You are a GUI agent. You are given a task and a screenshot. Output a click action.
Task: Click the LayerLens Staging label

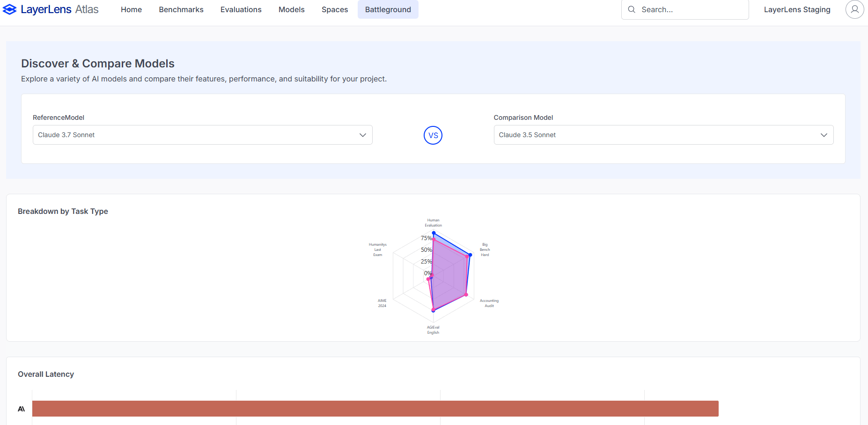click(797, 9)
